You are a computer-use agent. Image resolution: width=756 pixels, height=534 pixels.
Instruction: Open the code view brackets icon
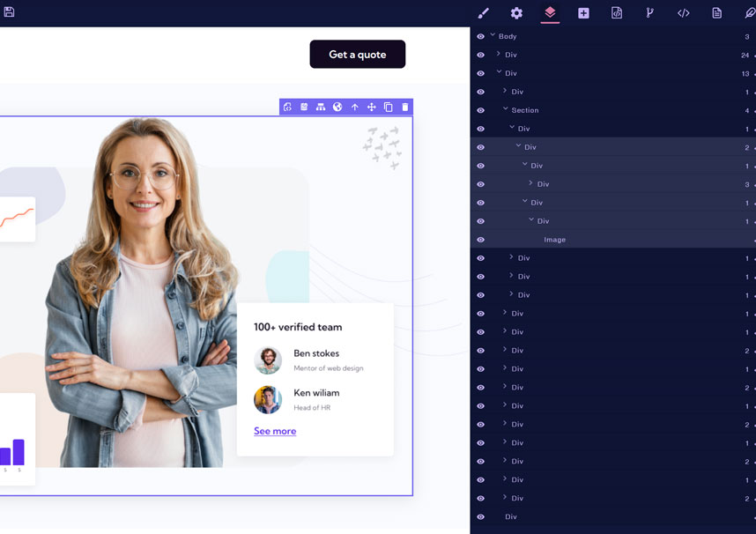683,13
